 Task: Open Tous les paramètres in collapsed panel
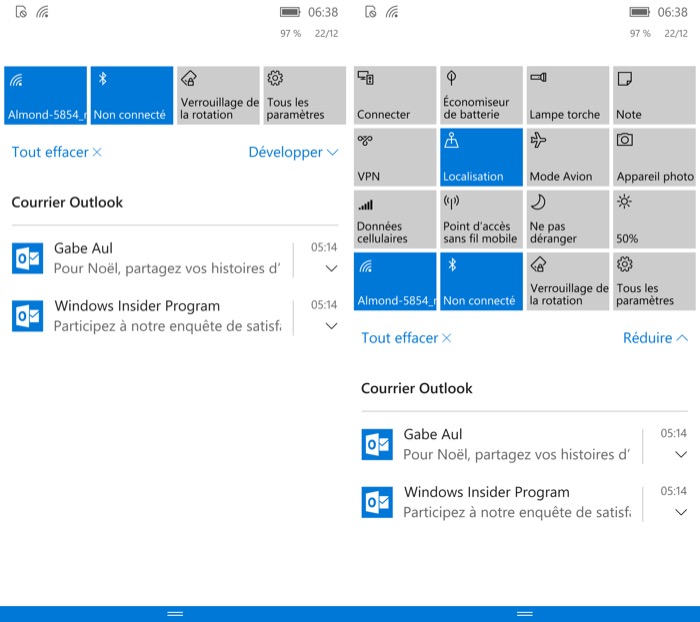tap(304, 95)
